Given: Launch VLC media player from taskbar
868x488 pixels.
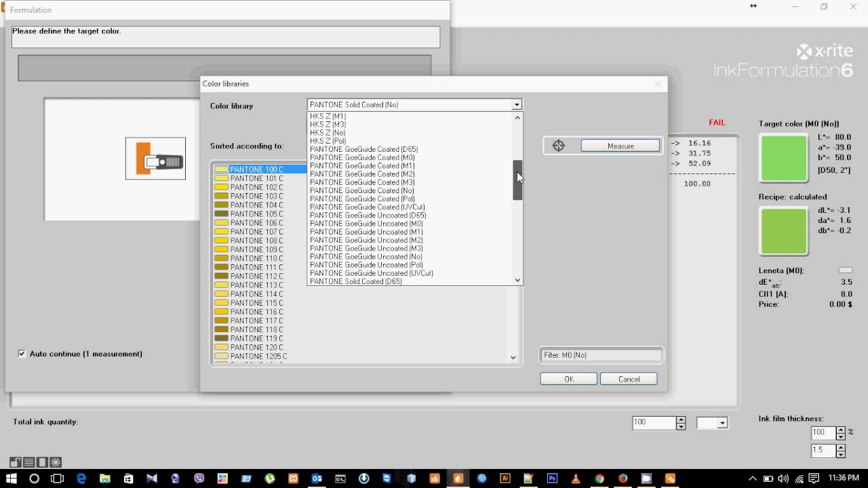Looking at the screenshot, I should pyautogui.click(x=576, y=479).
